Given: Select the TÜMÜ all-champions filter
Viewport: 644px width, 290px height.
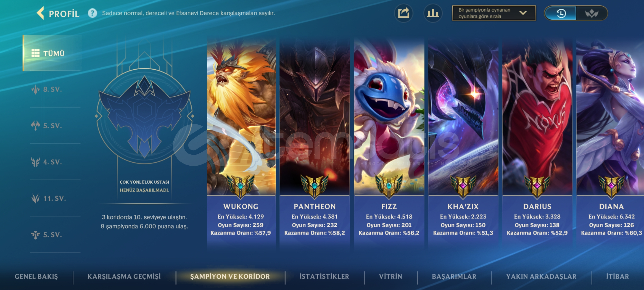Looking at the screenshot, I should point(52,53).
